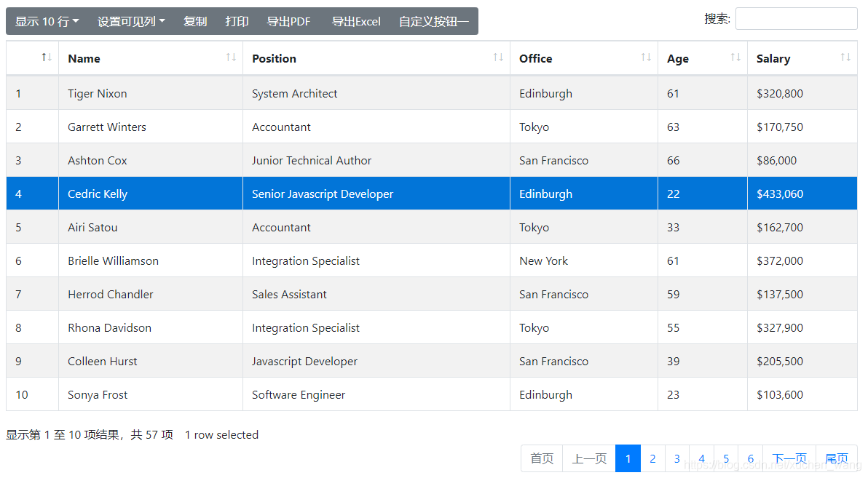
Task: Click the 打印 print button
Action: point(237,21)
